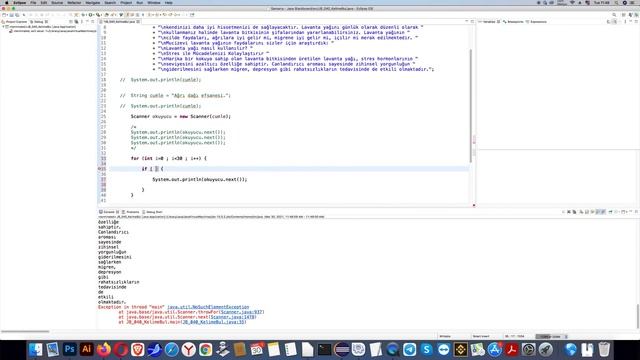Viewport: 640px width, 360px height.
Task: Minimize the editor area view
Action: click(x=467, y=22)
